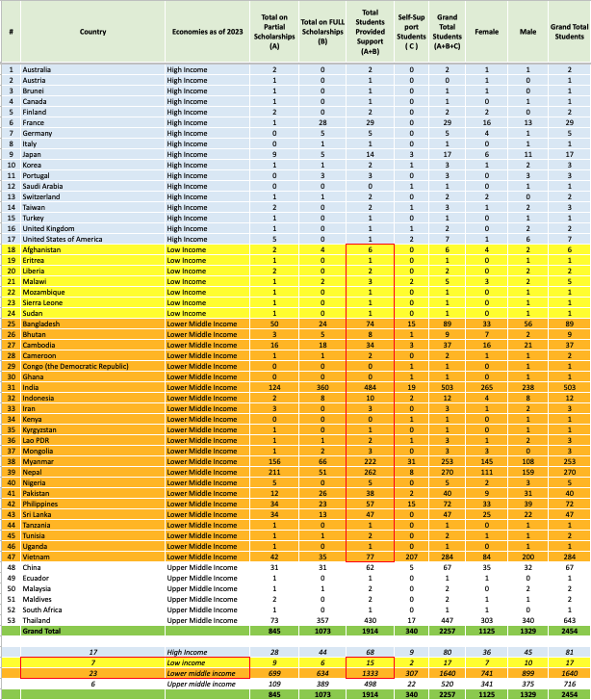The height and width of the screenshot is (700, 591).
Task: Click the Japan country cell
Action: (x=92, y=154)
